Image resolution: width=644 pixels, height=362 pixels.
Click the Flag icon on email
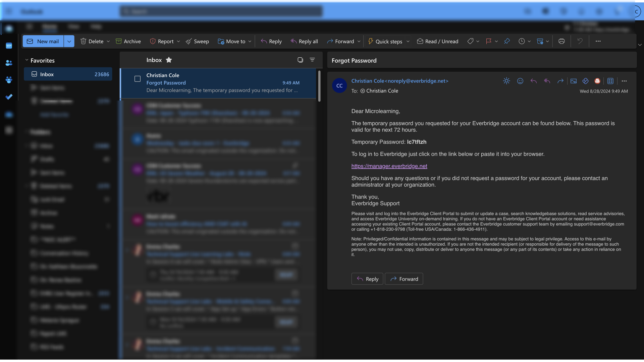point(488,41)
